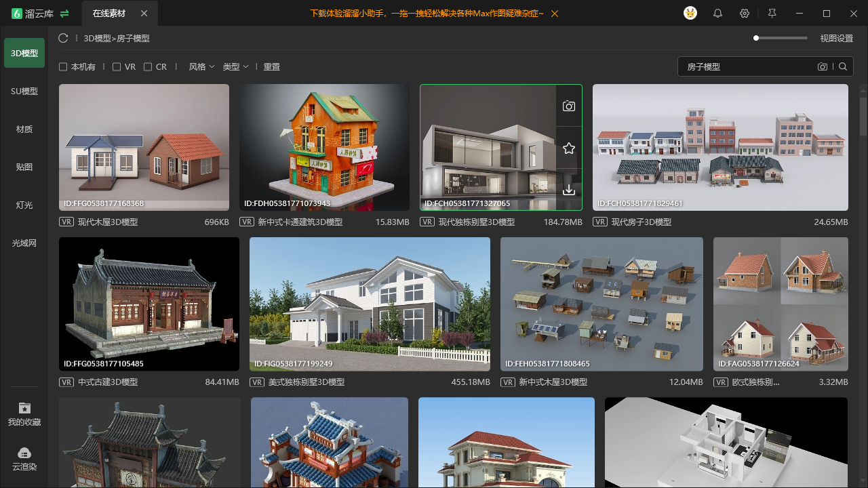Viewport: 868px width, 488px height.
Task: Click VR badge of 新中式木屋3D模型
Action: pyautogui.click(x=508, y=382)
